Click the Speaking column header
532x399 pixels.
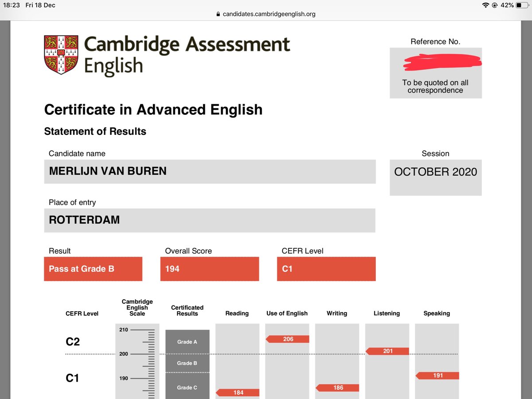(x=437, y=313)
